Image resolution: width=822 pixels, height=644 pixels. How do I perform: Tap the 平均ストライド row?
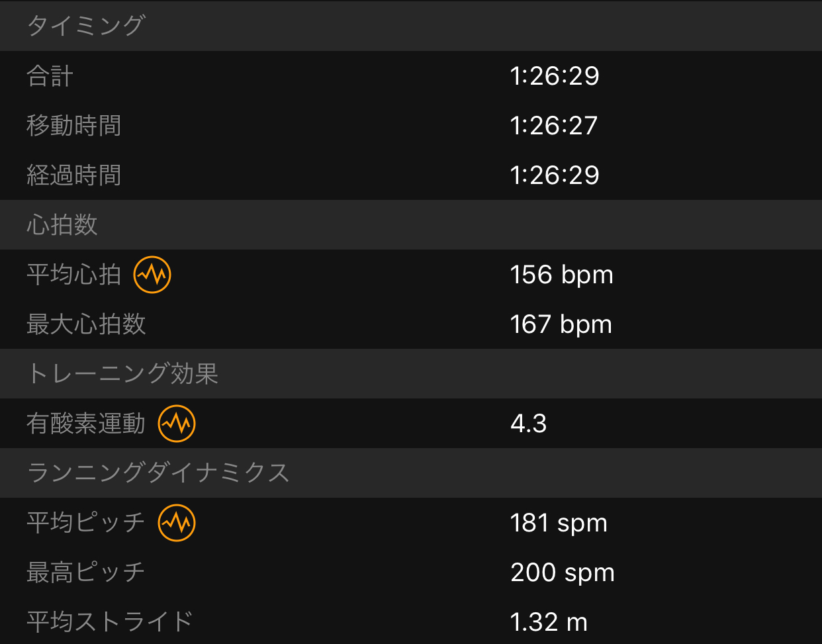411,621
